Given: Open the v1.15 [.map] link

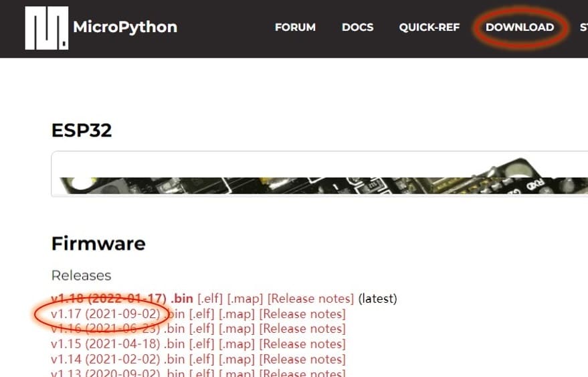Looking at the screenshot, I should point(237,344).
